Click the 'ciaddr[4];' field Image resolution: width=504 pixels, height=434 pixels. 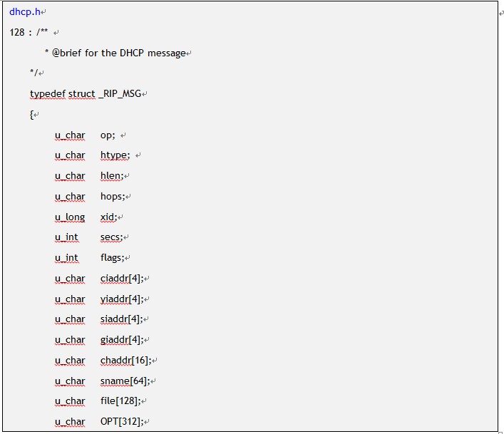pos(122,279)
